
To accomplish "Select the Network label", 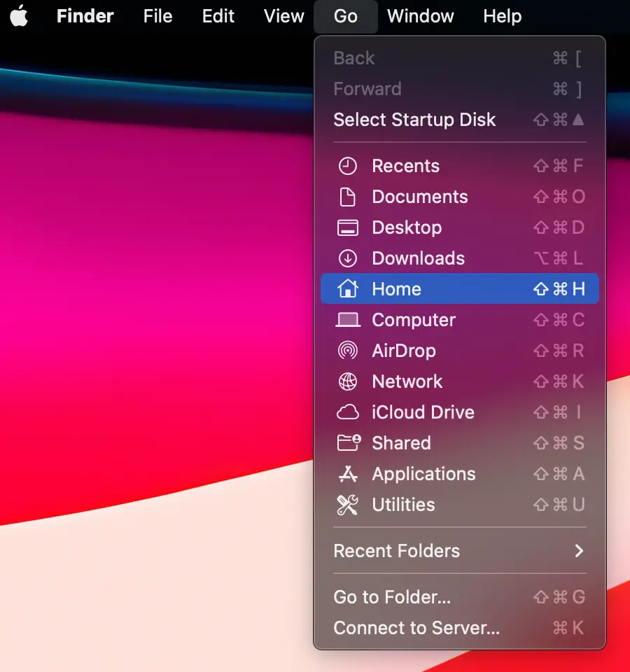I will pyautogui.click(x=407, y=381).
